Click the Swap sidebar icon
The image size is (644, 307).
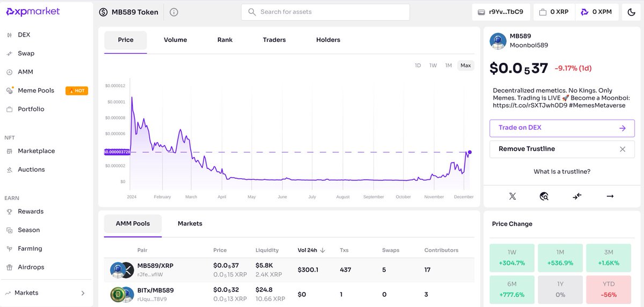pos(9,54)
